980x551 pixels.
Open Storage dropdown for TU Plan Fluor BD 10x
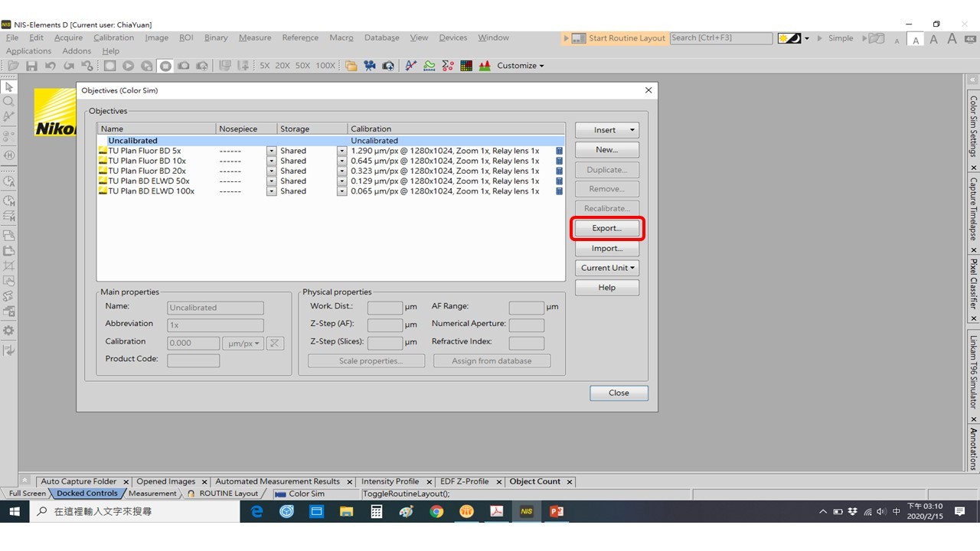(x=341, y=161)
